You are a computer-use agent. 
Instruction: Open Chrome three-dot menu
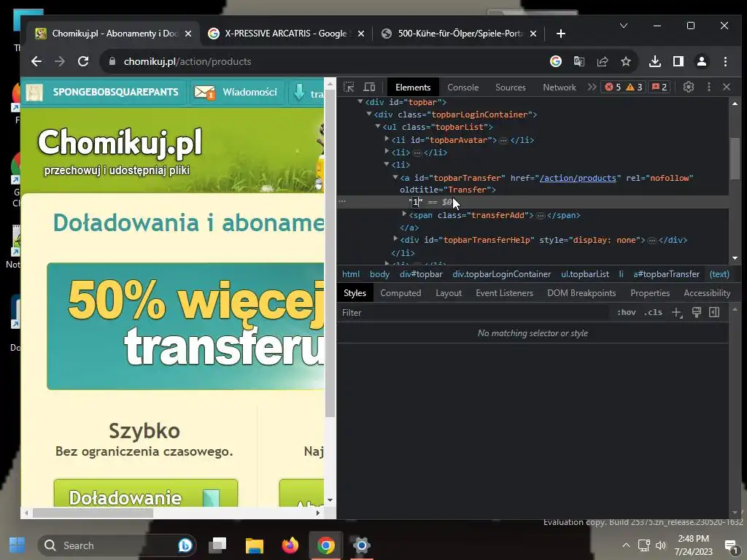coord(725,61)
